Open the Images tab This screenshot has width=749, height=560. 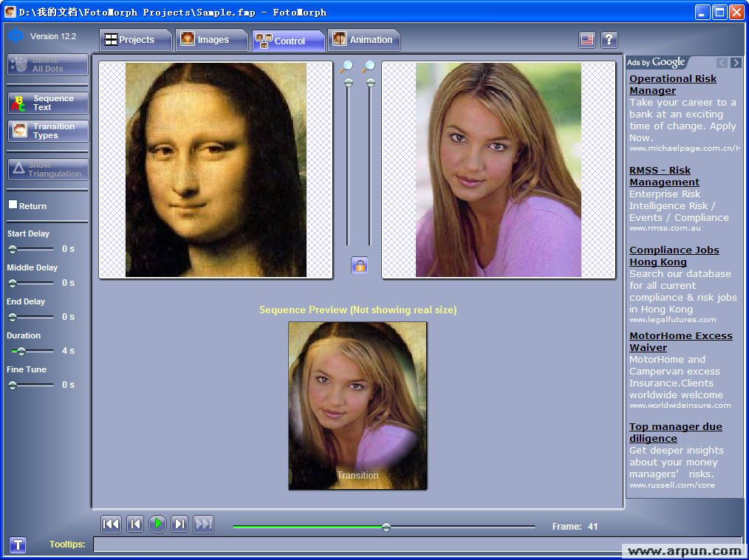[211, 40]
